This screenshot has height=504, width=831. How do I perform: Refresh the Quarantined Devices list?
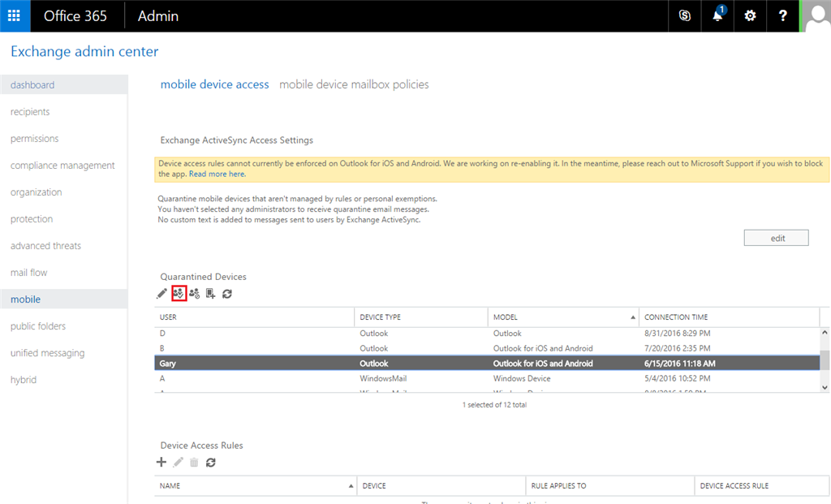tap(227, 294)
